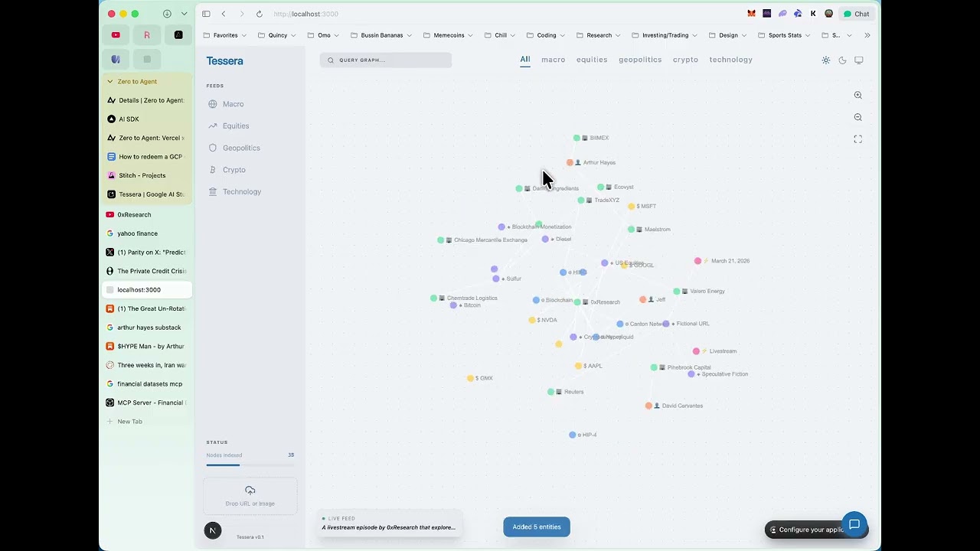Select system theme monitor icon

pos(859,60)
